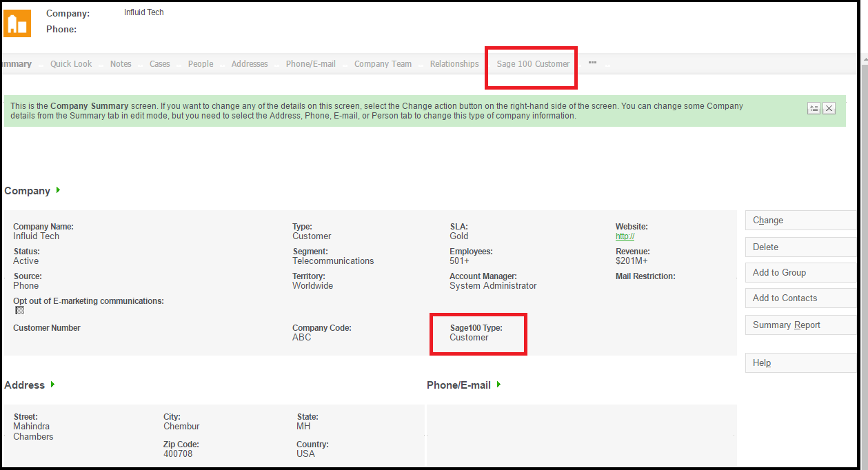868x470 pixels.
Task: Expand the Company section arrow
Action: [x=58, y=190]
